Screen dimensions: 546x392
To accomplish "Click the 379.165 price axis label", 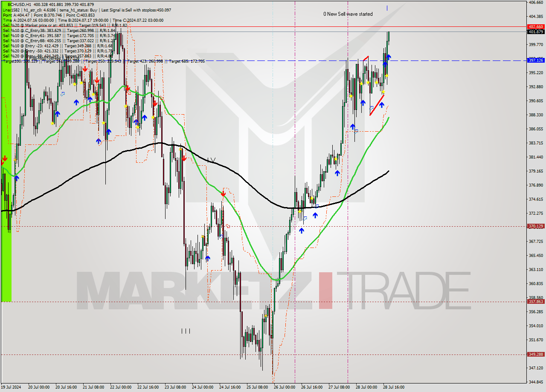I will (536, 171).
